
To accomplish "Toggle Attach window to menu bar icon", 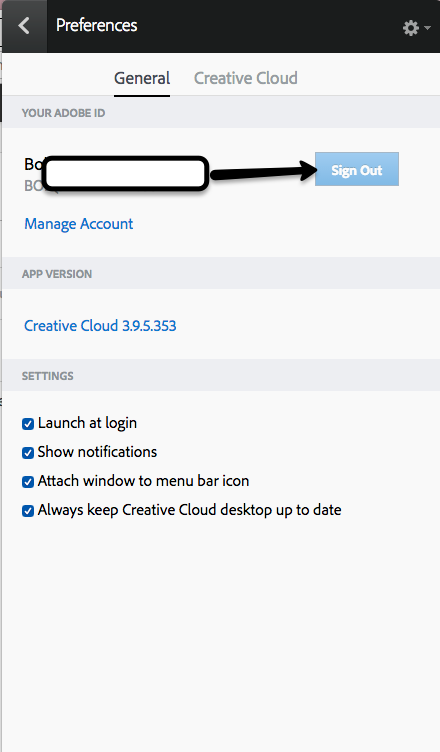I will 28,482.
